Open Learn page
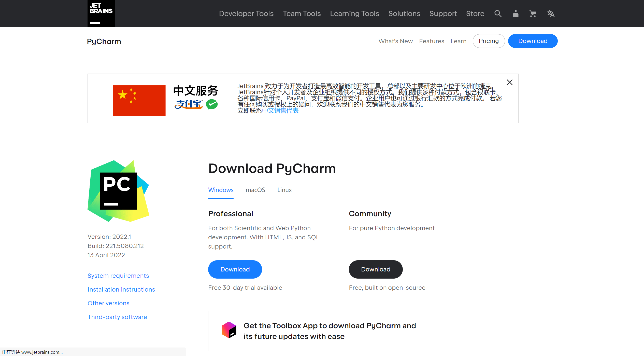Image resolution: width=644 pixels, height=356 pixels. coord(458,41)
